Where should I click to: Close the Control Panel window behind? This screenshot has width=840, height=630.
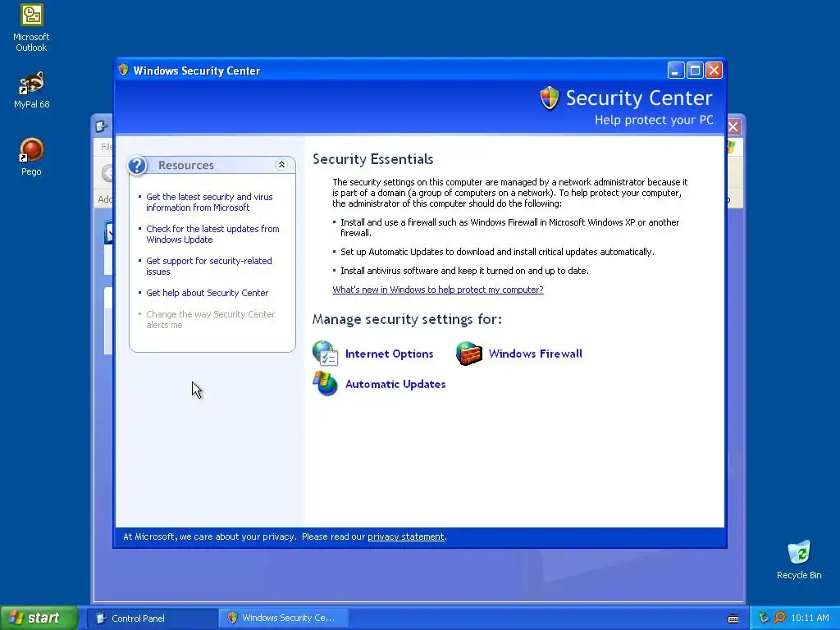(x=733, y=126)
